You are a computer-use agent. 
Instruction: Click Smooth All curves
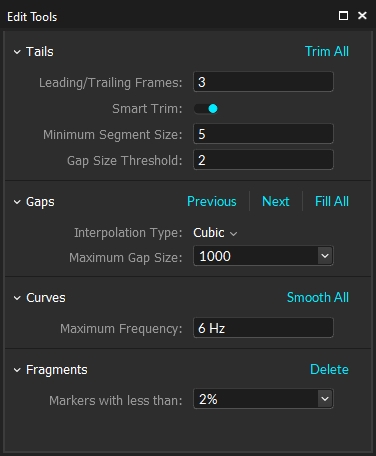pos(318,297)
